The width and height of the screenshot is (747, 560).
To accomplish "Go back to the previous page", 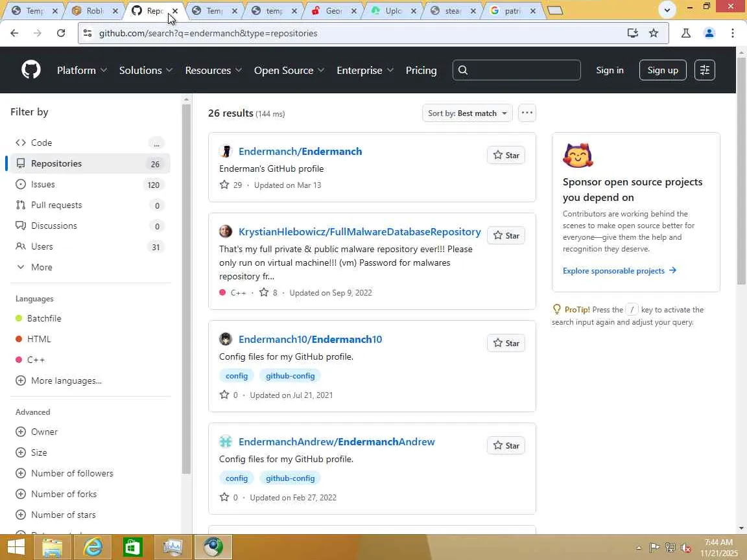I will 14,33.
